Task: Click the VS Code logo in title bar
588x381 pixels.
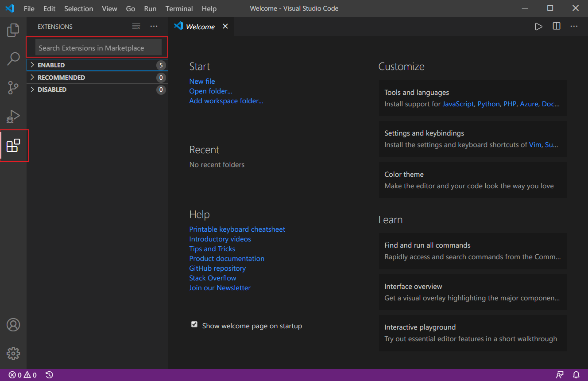Action: pyautogui.click(x=10, y=8)
